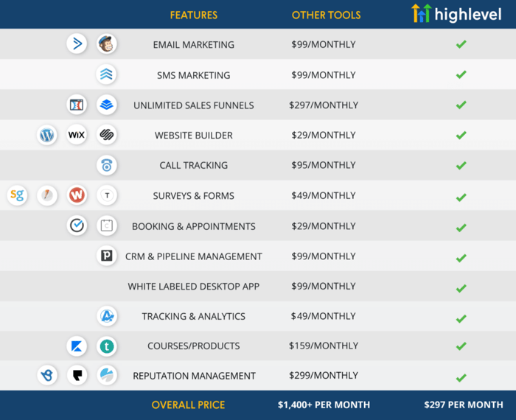Click the Wix logo icon

coord(77,135)
